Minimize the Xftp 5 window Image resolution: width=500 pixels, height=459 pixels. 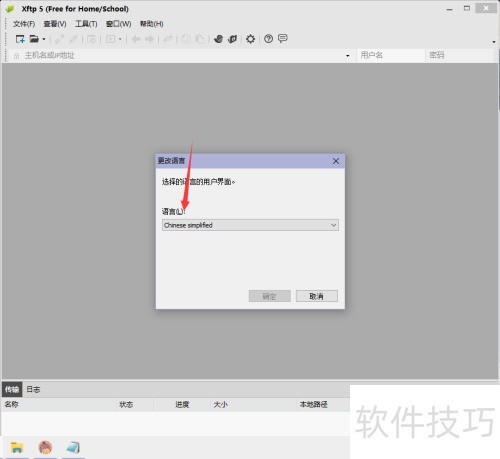point(449,9)
